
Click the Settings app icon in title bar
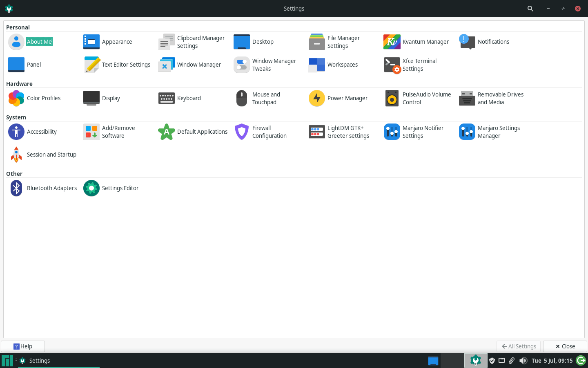coord(9,9)
